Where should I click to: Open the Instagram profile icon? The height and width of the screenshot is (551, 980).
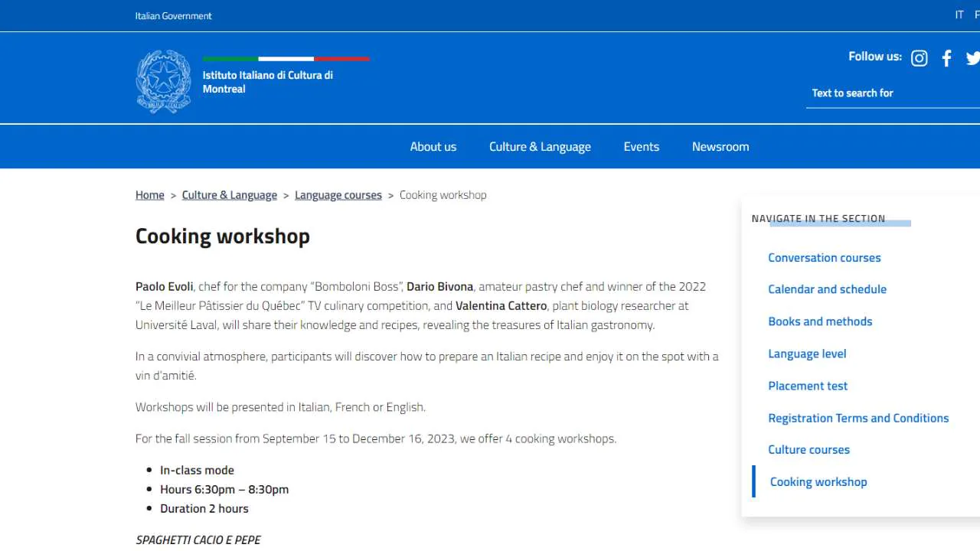(920, 58)
